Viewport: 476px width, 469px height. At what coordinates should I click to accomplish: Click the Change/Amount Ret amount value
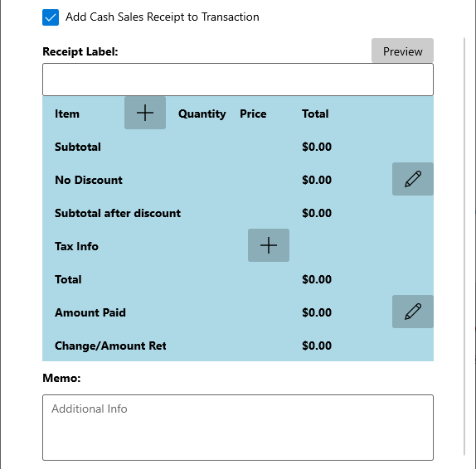point(317,346)
